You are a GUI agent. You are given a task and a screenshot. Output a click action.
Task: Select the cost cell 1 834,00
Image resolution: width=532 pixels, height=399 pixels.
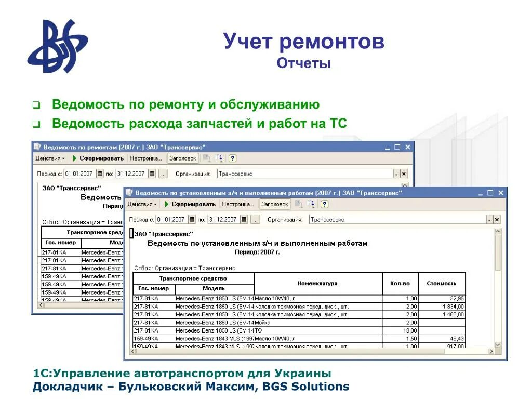point(442,307)
